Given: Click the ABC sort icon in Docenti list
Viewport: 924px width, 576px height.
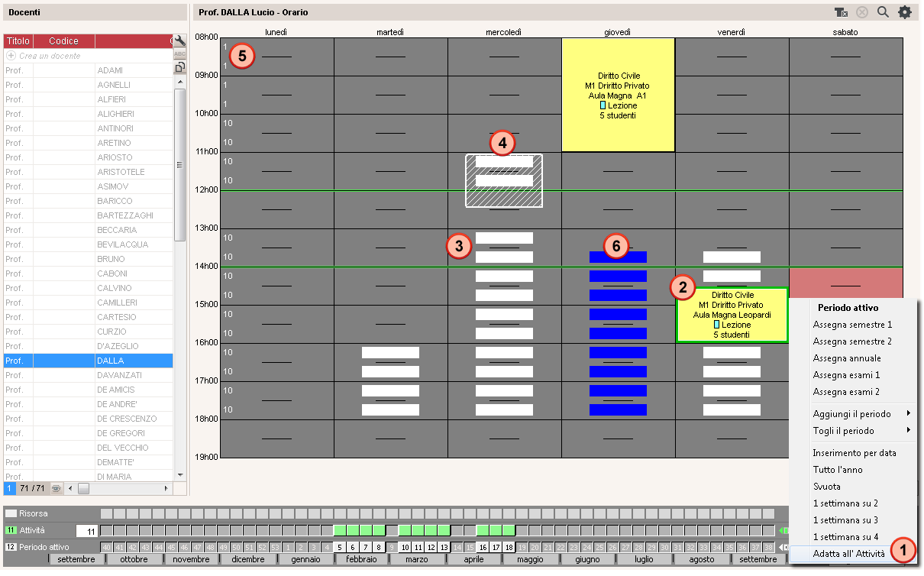Looking at the screenshot, I should pos(180,54).
